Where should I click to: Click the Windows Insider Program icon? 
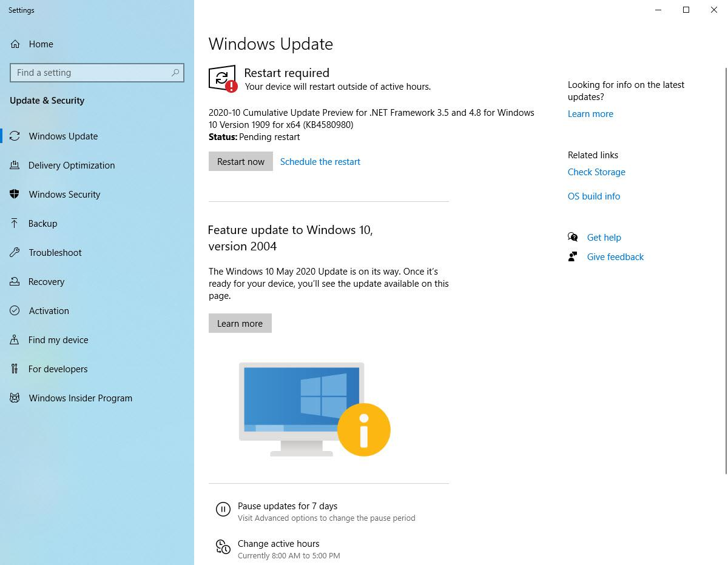click(x=15, y=398)
